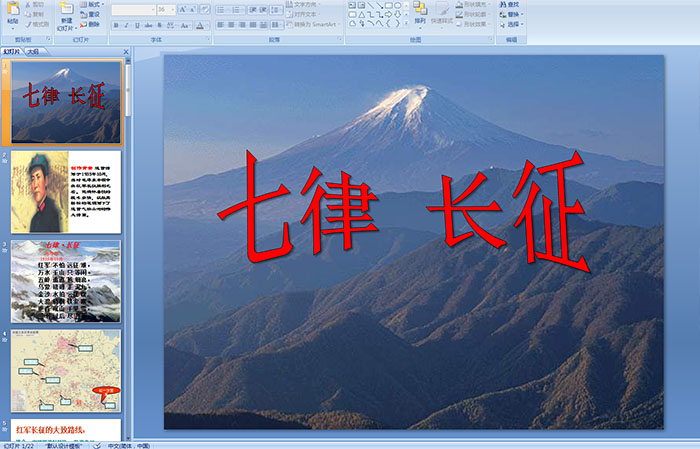Viewport: 700px width, 449px height.
Task: Open the font size dropdown showing 36
Action: click(166, 9)
